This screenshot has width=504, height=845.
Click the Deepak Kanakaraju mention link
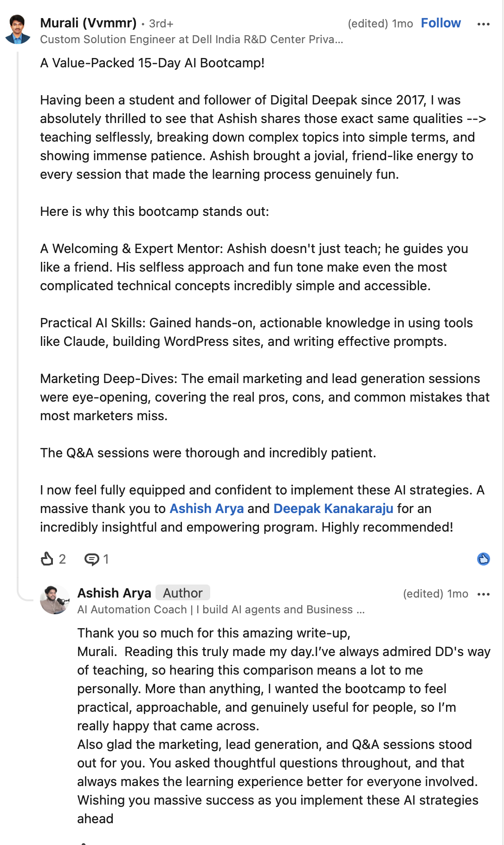pyautogui.click(x=333, y=509)
